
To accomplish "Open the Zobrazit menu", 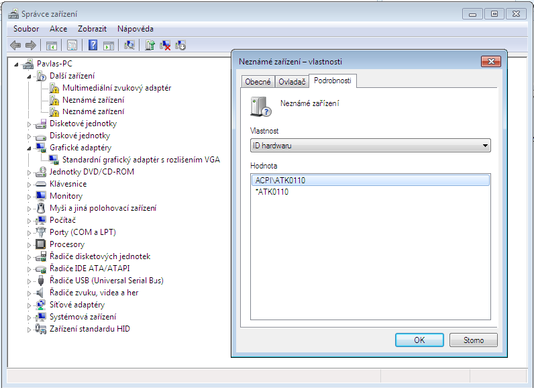I will tap(92, 29).
